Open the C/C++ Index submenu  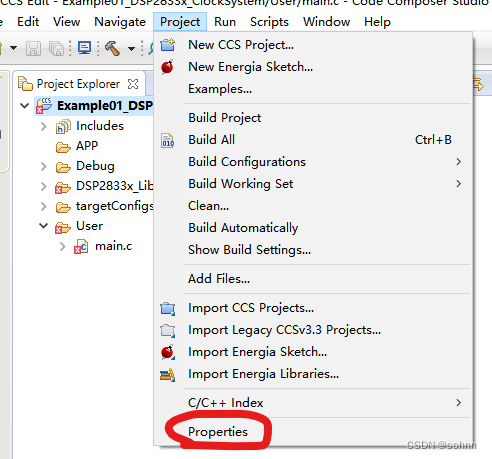tap(313, 403)
